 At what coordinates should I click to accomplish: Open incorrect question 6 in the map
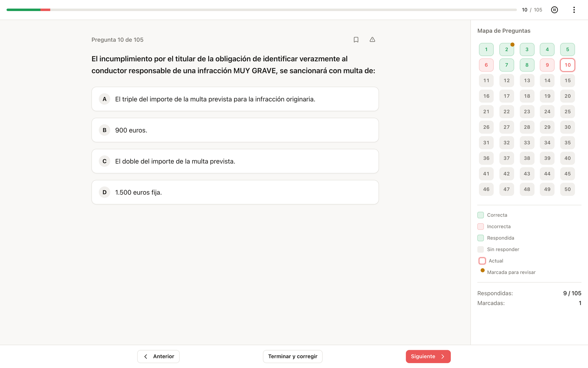[x=486, y=65]
